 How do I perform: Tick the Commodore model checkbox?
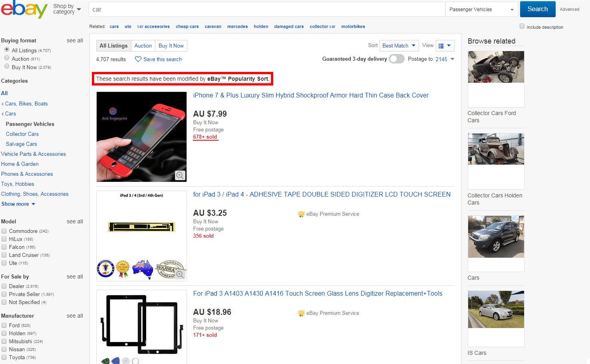[x=4, y=231]
